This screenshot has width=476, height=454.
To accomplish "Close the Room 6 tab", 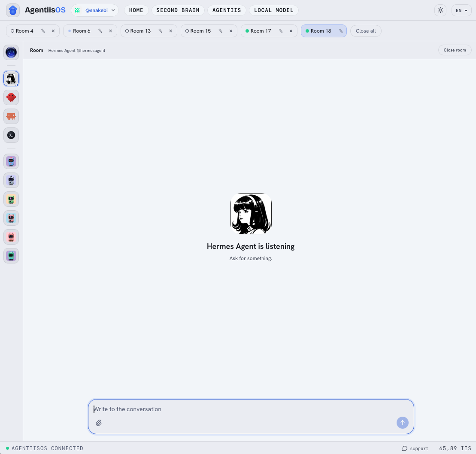I will click(x=110, y=31).
